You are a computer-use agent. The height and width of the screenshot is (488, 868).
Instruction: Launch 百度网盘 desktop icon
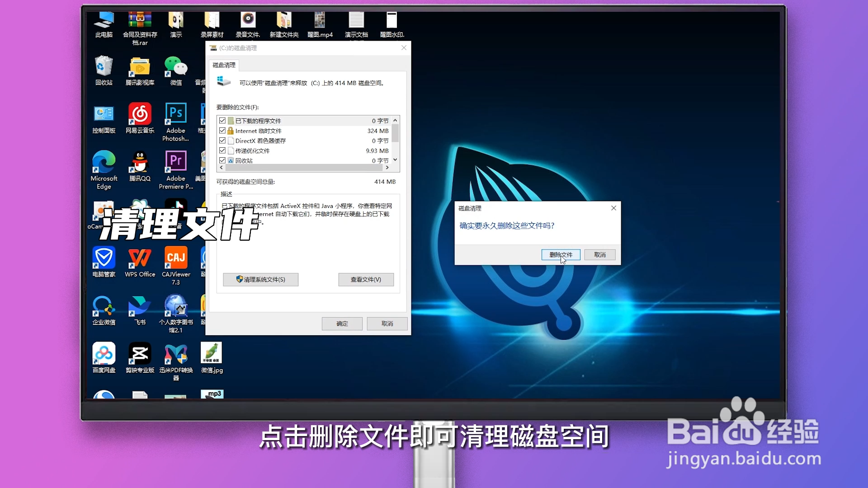tap(104, 358)
